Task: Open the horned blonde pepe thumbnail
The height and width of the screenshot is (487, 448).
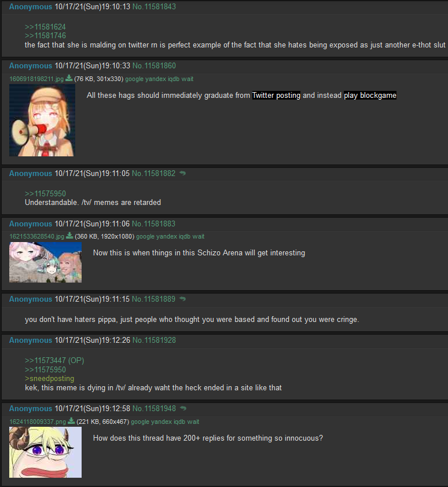Action: [x=45, y=452]
